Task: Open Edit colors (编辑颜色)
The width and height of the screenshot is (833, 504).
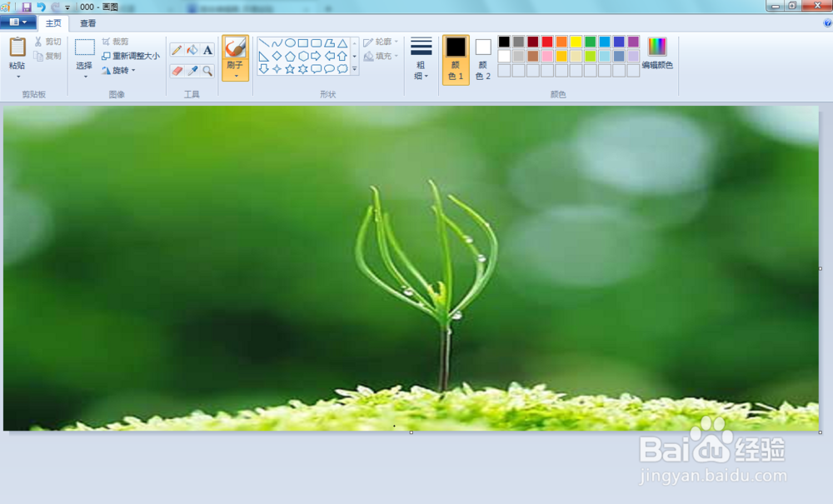Action: pyautogui.click(x=657, y=53)
